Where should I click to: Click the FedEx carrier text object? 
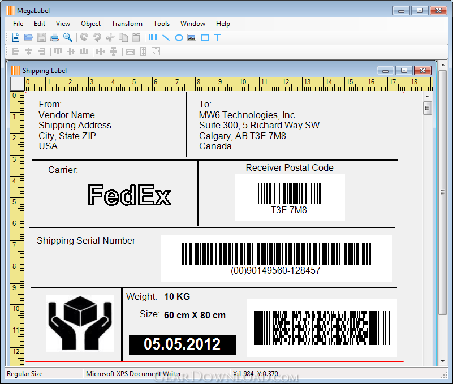click(x=129, y=195)
